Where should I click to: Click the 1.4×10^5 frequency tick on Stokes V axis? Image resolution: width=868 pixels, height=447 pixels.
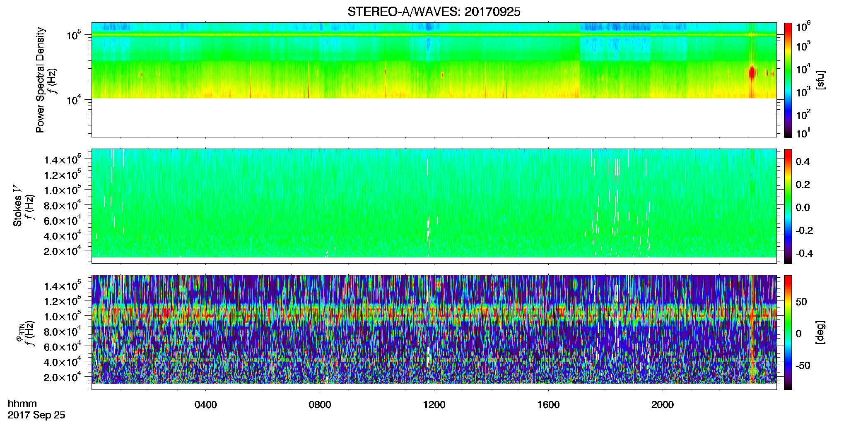tap(63, 160)
